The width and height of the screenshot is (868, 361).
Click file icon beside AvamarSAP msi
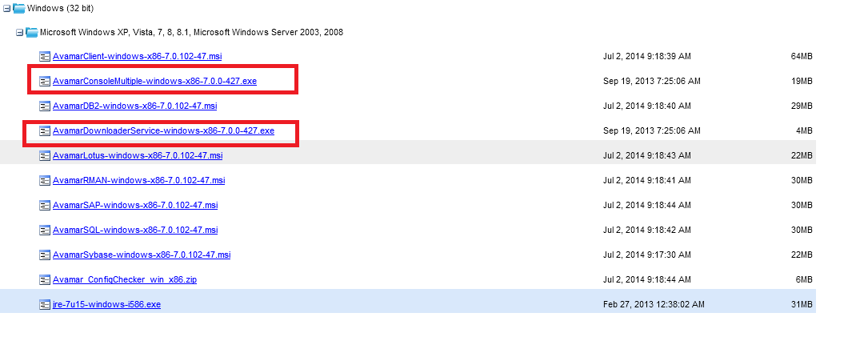click(45, 206)
